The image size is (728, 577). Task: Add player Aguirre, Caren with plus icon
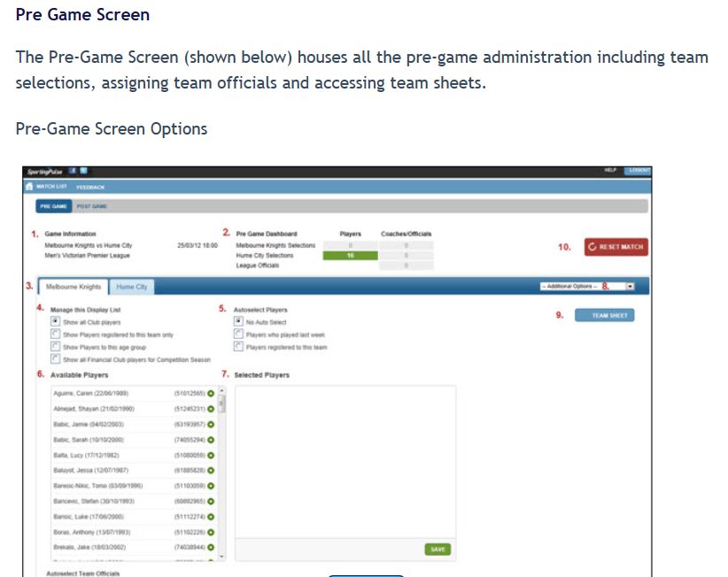[211, 392]
